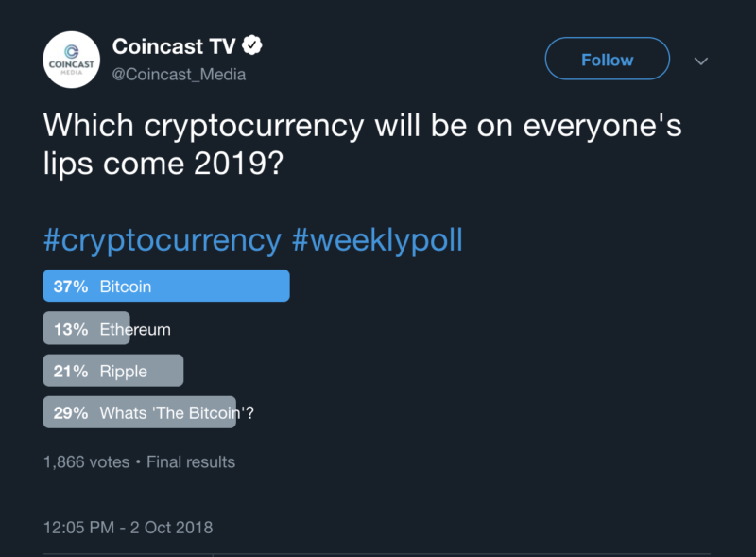Image resolution: width=756 pixels, height=557 pixels.
Task: Click the verified badge beside Coincast TV
Action: [x=253, y=45]
